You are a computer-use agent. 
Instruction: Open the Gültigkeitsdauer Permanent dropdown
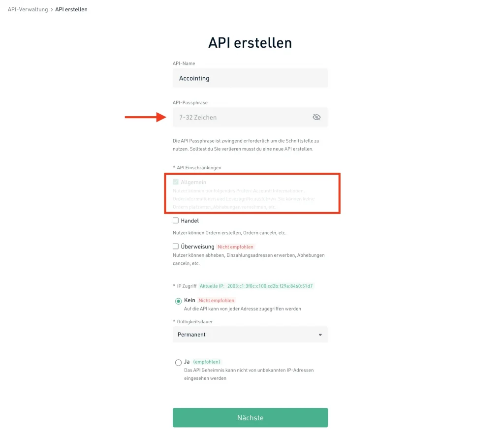pos(250,335)
